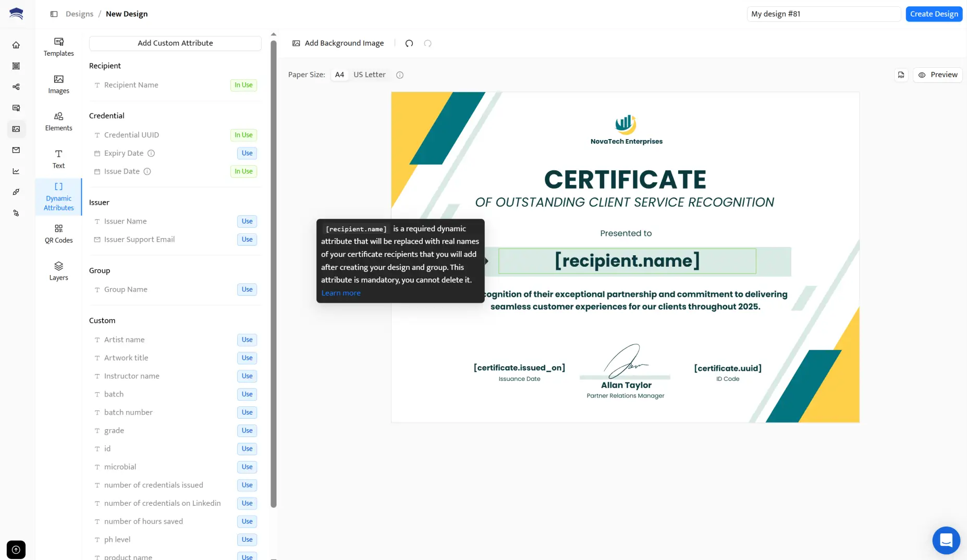Image resolution: width=967 pixels, height=560 pixels.
Task: Click the rocket icon in left sidebar
Action: click(16, 192)
